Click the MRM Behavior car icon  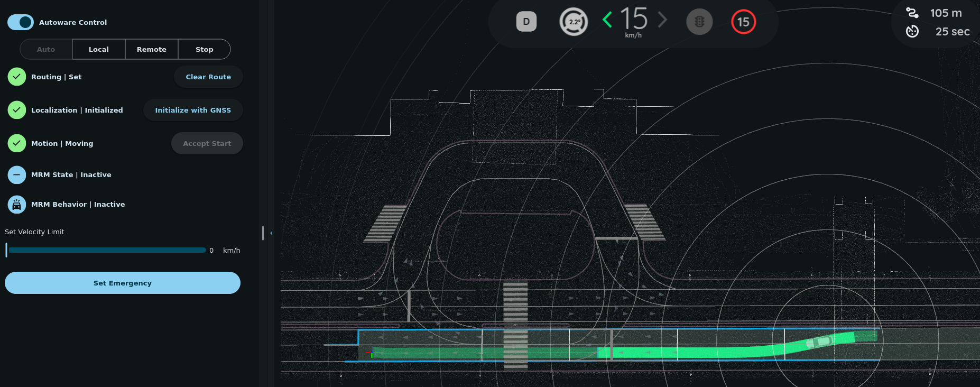pos(17,205)
